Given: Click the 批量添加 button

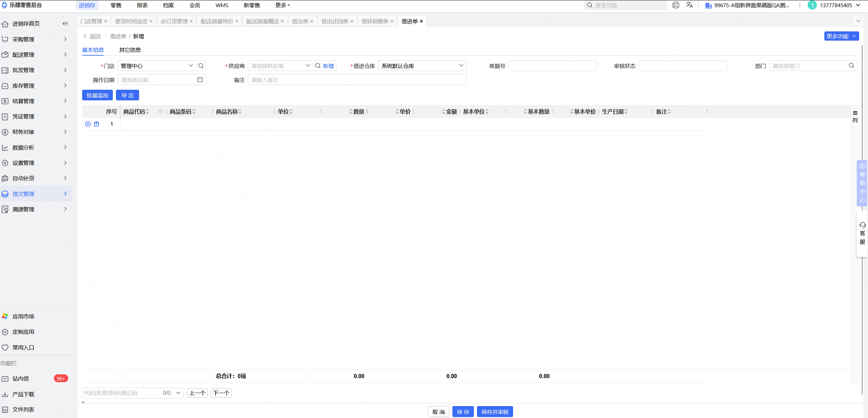Looking at the screenshot, I should tap(97, 95).
